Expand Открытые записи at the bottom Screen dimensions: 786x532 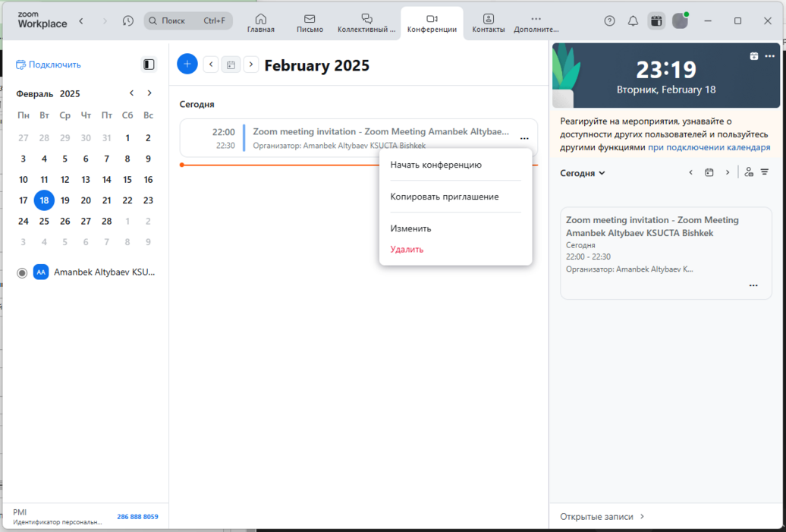click(x=602, y=517)
